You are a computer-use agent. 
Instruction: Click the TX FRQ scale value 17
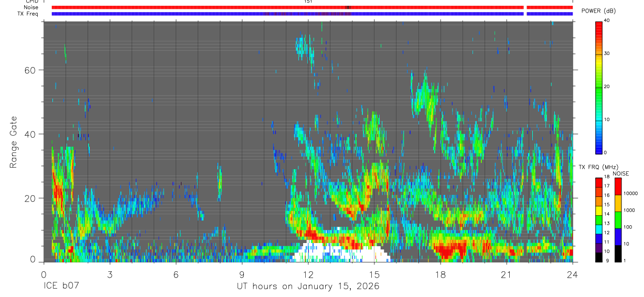(607, 186)
